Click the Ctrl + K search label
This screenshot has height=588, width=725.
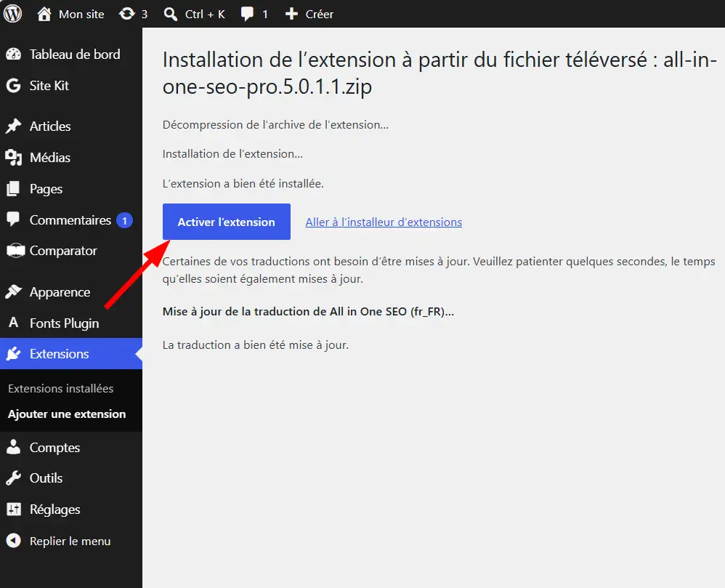pyautogui.click(x=205, y=15)
